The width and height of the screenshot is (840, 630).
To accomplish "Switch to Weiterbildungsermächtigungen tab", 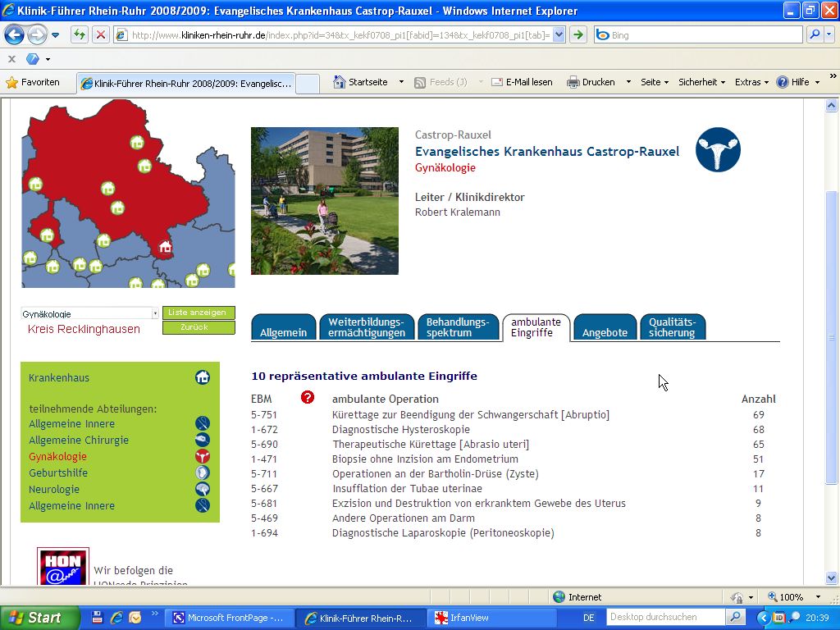I will 367,327.
